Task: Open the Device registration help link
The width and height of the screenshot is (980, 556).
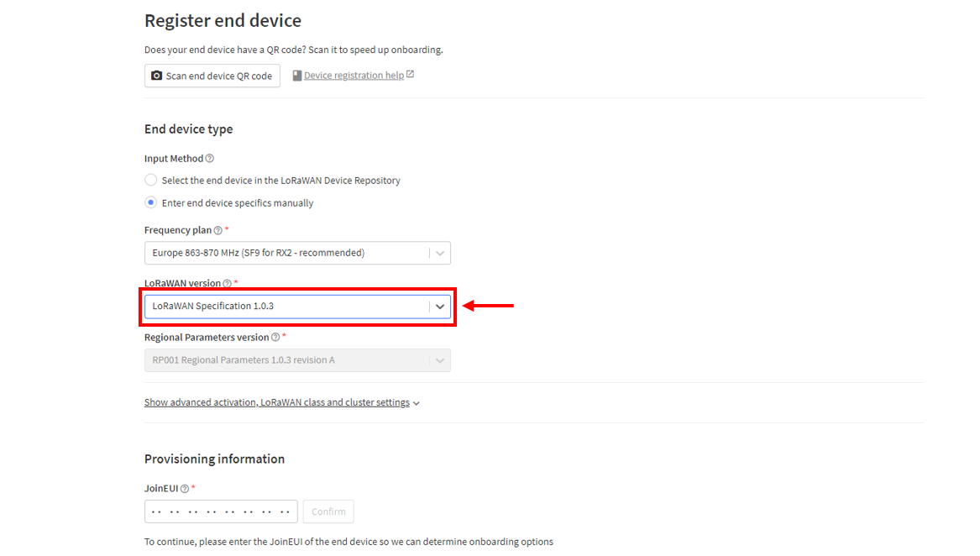Action: 354,76
